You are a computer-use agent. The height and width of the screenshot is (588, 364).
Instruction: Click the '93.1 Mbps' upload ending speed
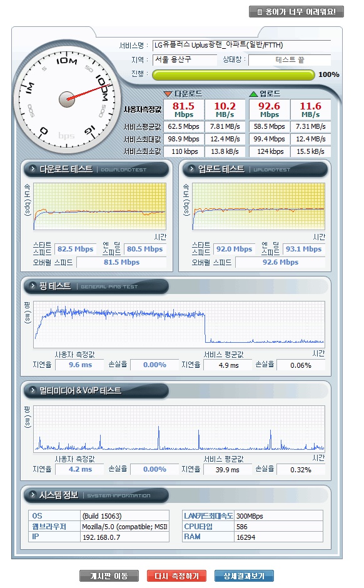point(303,249)
